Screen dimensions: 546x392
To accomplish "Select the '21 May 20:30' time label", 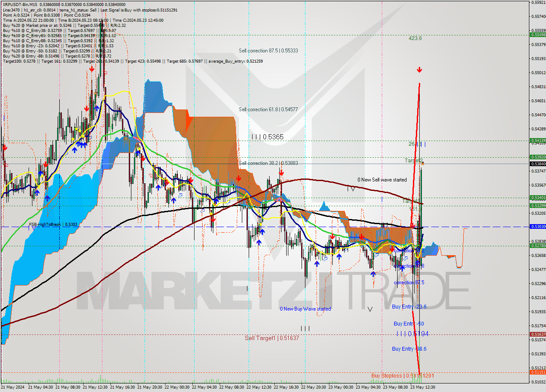I will (149, 387).
